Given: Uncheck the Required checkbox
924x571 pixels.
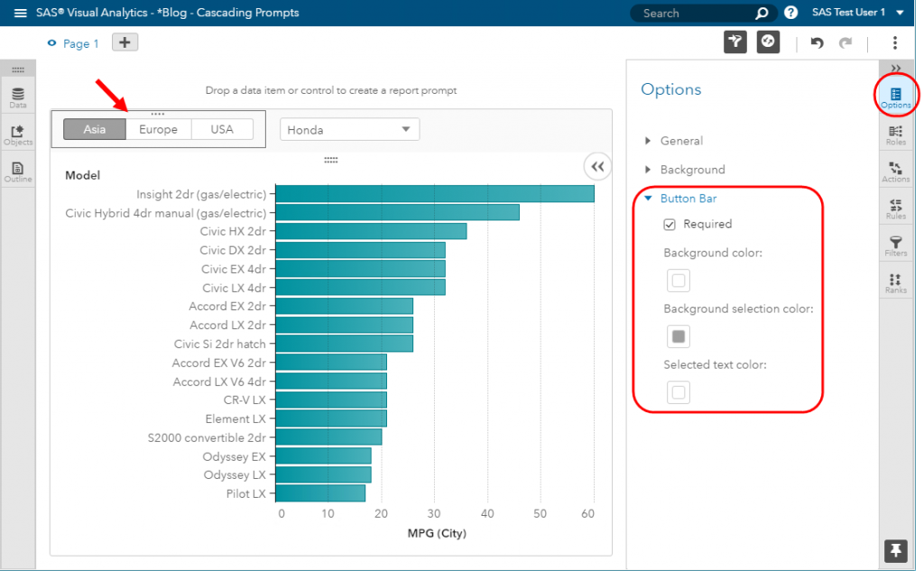Looking at the screenshot, I should coord(670,225).
